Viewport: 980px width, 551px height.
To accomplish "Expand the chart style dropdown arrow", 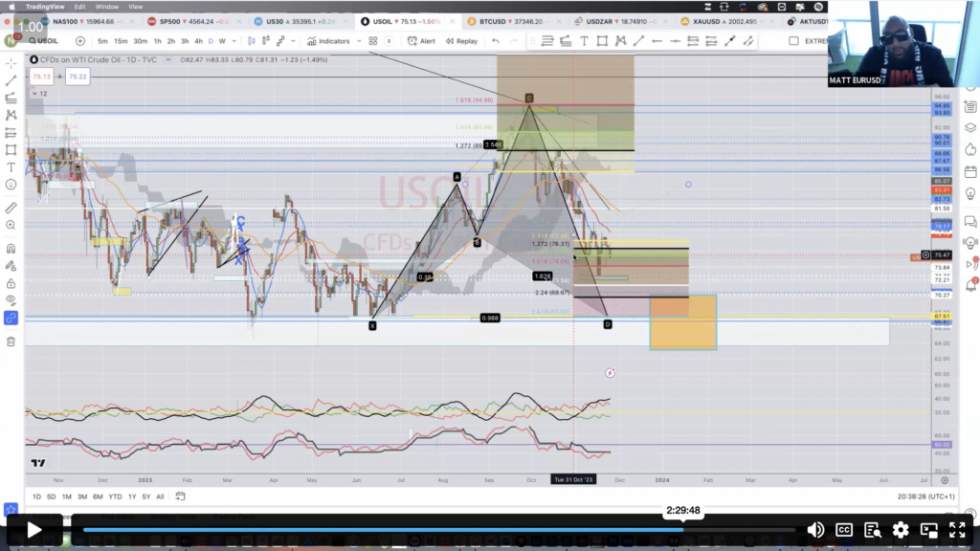I will coord(291,41).
